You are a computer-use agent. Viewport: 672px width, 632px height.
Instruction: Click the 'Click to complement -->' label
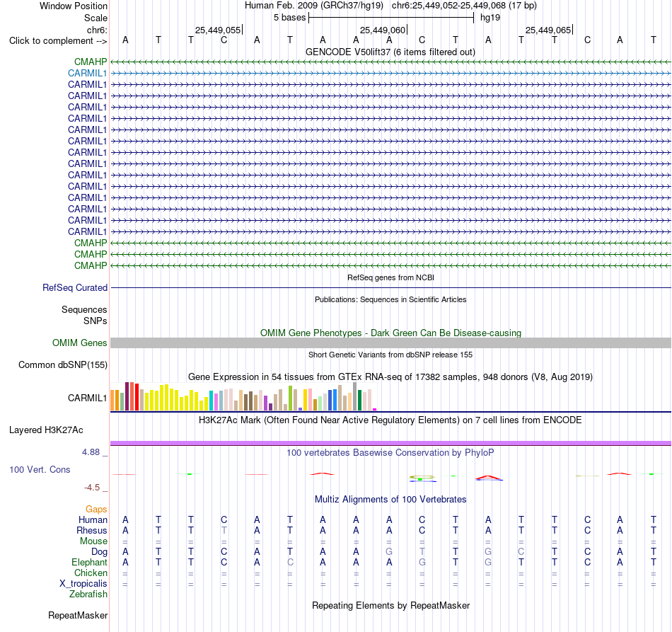point(58,41)
